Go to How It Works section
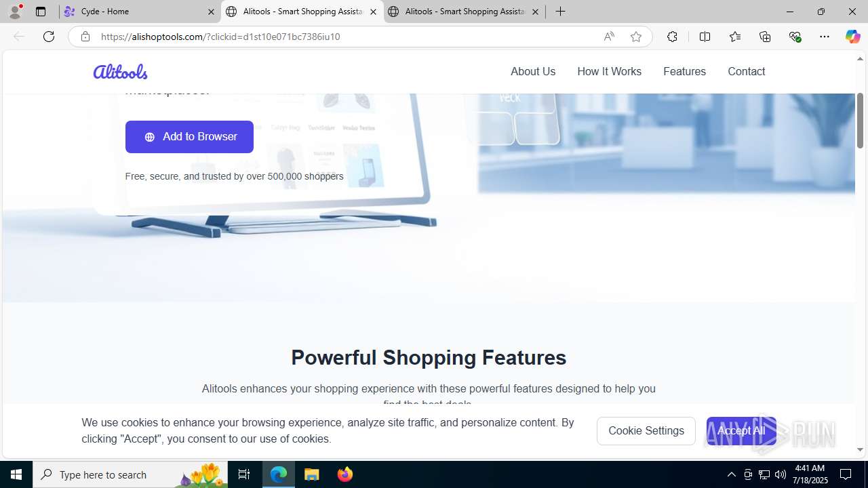The width and height of the screenshot is (868, 488). click(609, 71)
